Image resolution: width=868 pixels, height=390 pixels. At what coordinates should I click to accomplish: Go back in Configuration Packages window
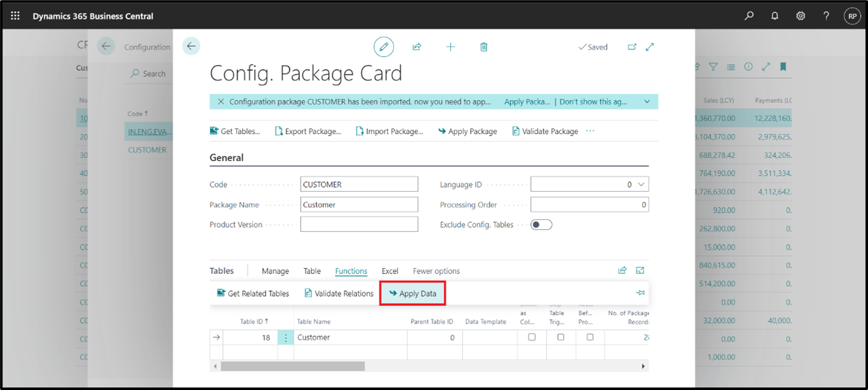[106, 46]
